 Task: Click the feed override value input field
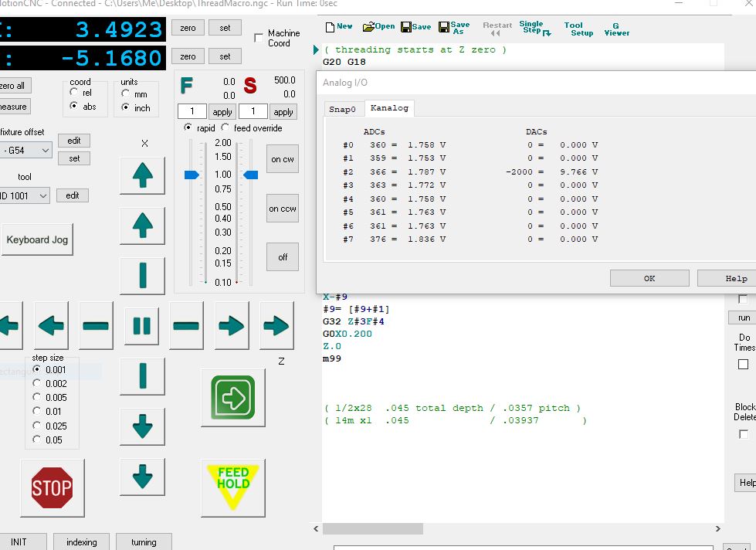click(x=192, y=112)
